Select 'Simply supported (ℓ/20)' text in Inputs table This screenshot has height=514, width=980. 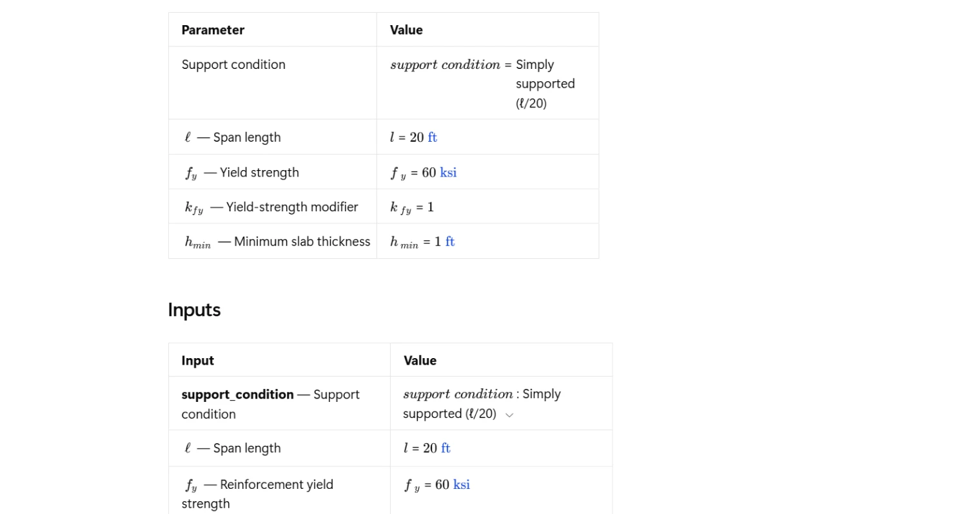tap(482, 404)
